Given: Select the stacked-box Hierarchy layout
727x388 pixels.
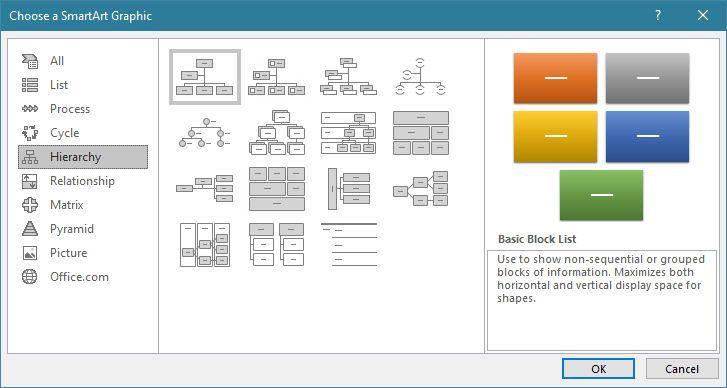Looking at the screenshot, I should tap(277, 133).
